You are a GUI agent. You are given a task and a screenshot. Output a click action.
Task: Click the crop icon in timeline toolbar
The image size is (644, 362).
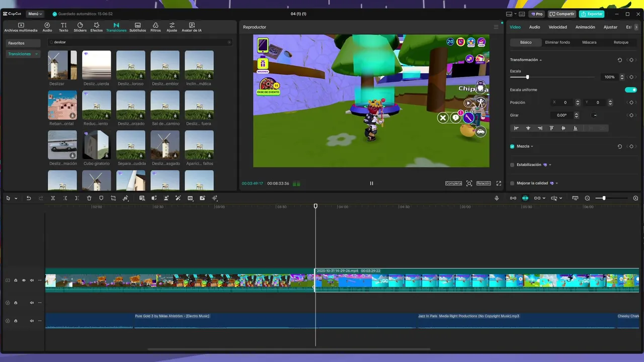point(113,198)
